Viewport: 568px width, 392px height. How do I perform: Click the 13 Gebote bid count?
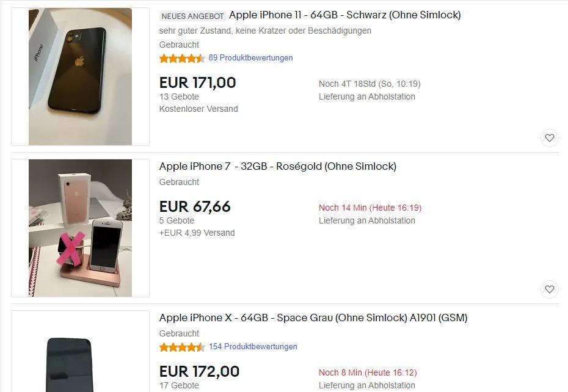tap(179, 96)
